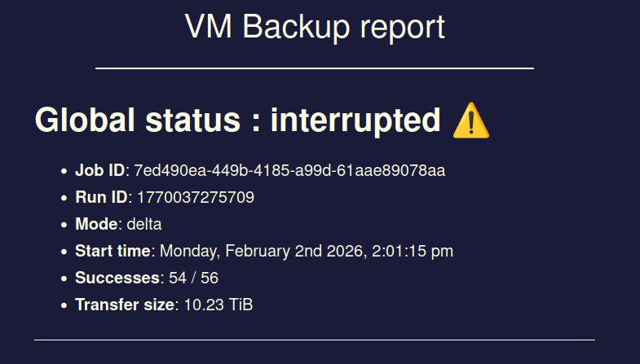Click the warning triangle icon
The height and width of the screenshot is (364, 640).
(470, 121)
